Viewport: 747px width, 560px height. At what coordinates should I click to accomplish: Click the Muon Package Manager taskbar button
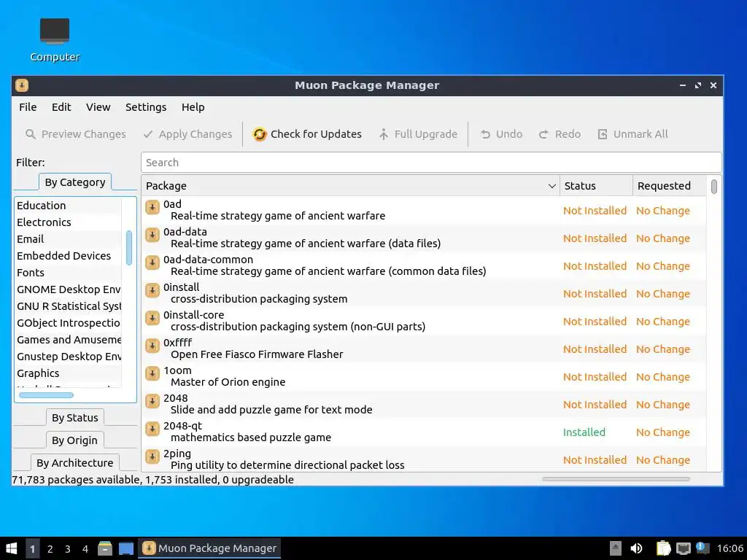(x=209, y=548)
